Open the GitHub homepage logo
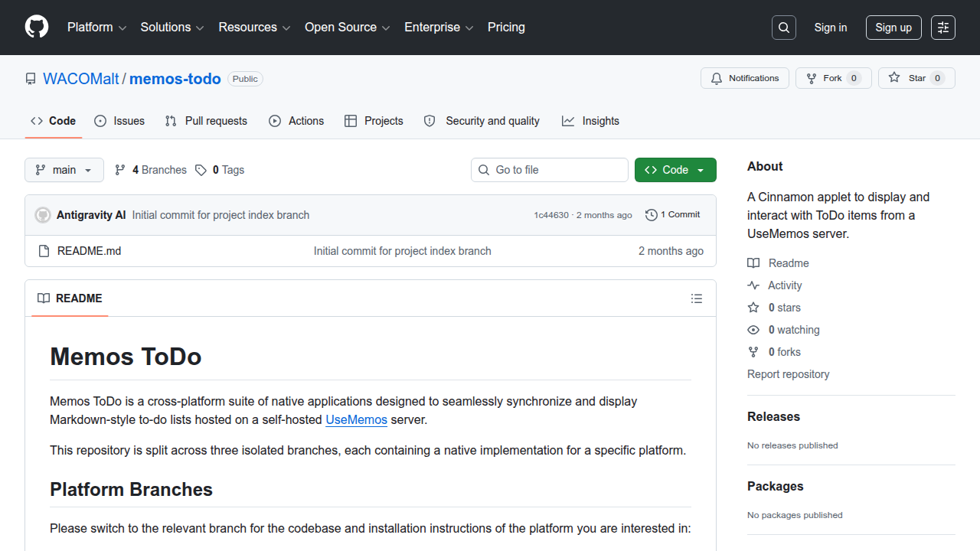The height and width of the screenshot is (551, 980). [37, 28]
